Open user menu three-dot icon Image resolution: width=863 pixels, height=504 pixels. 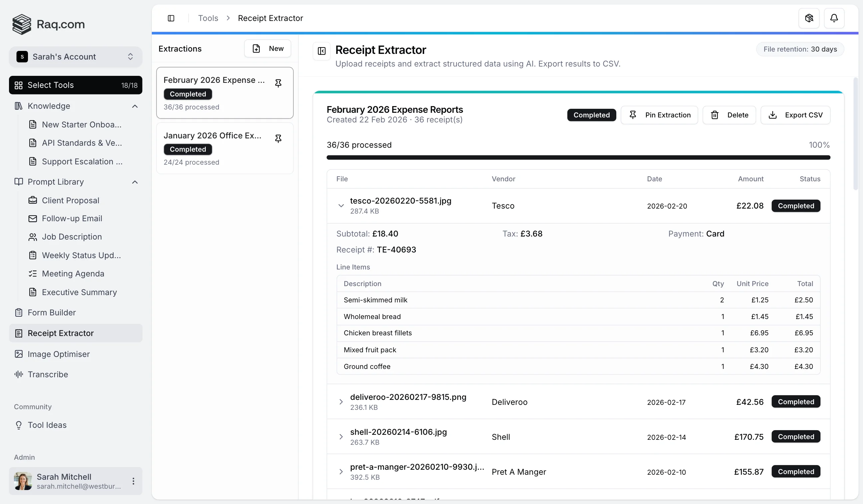[133, 481]
